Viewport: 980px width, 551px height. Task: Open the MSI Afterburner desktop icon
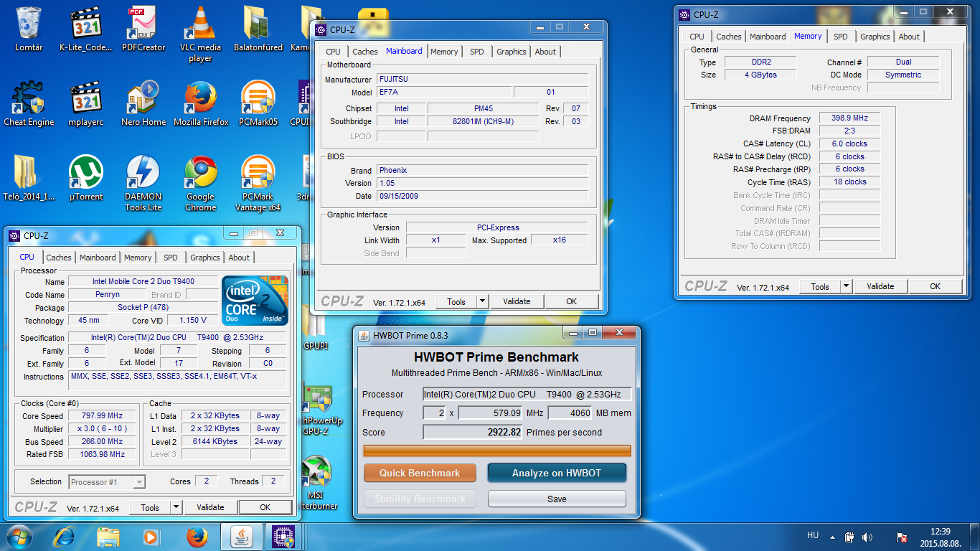pyautogui.click(x=319, y=482)
